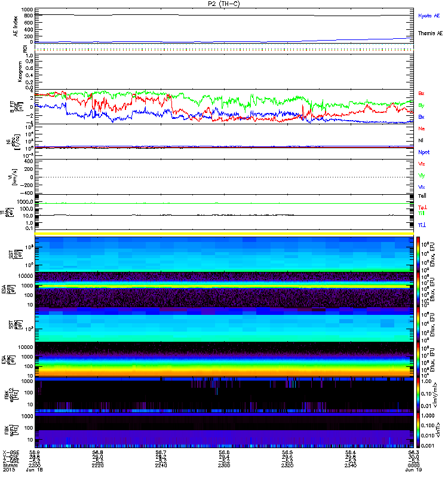Click the P2 (TH-C) plot title
Image resolution: width=448 pixels, height=478 pixels.
(x=223, y=4)
